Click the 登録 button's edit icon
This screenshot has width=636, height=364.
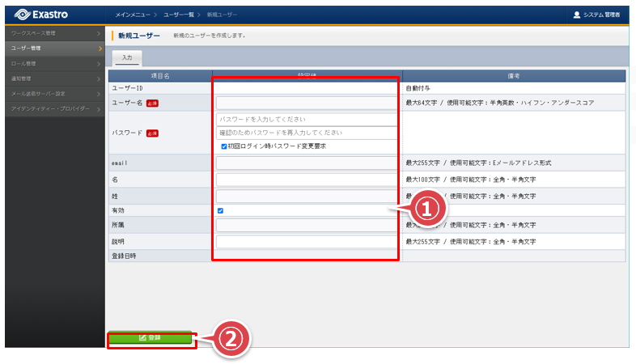click(x=142, y=337)
